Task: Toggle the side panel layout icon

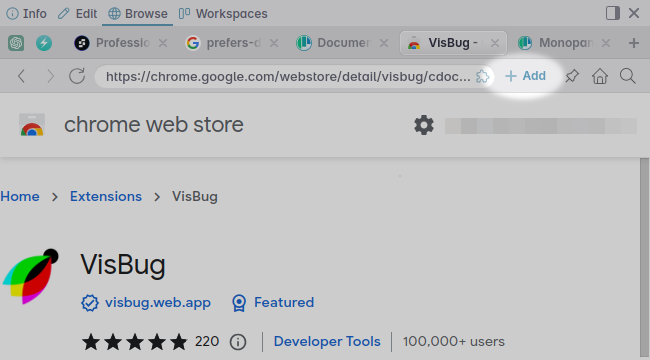Action: 613,13
